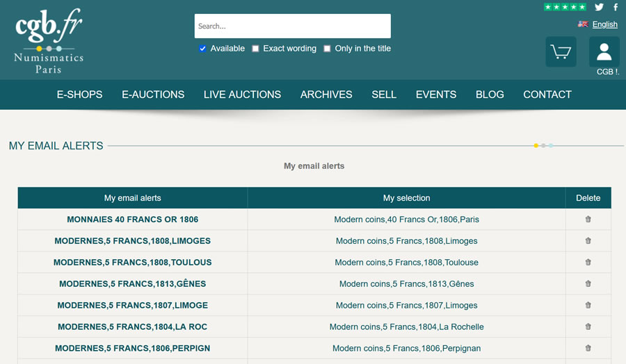Open the MONNAIES 40 FRANCS OR 1806 alert
626x364 pixels.
click(x=133, y=220)
